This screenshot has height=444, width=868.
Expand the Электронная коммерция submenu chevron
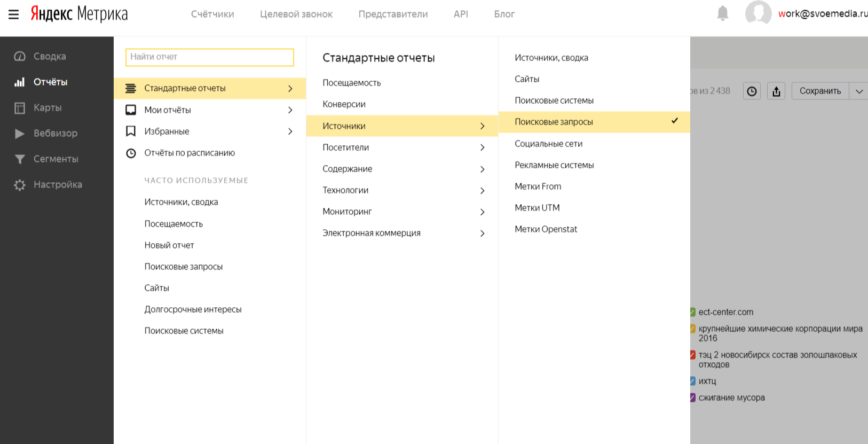click(483, 233)
